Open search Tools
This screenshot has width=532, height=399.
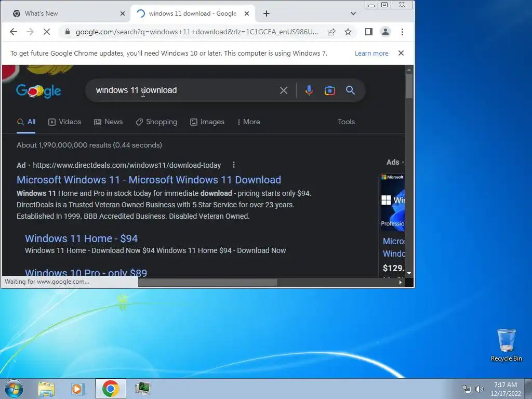point(346,122)
